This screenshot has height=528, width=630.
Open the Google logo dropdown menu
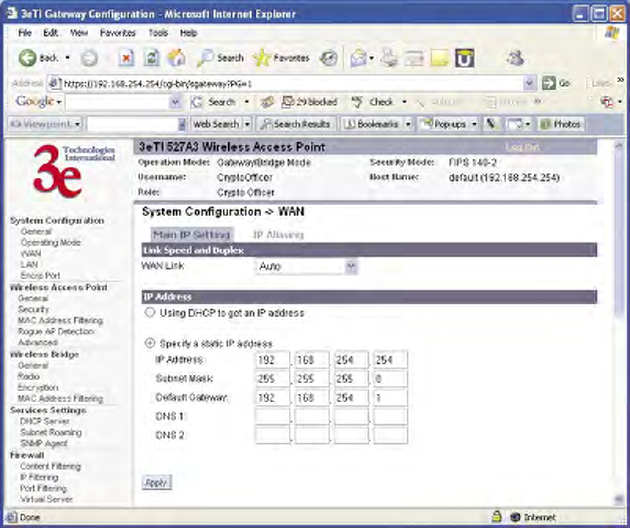[x=59, y=102]
